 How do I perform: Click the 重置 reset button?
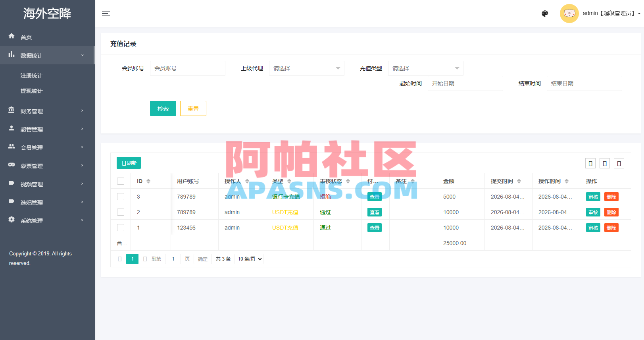pos(193,108)
